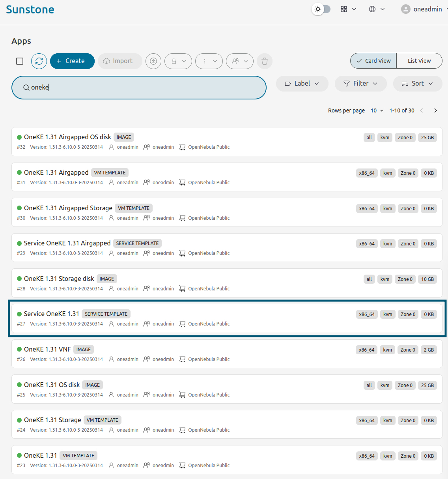The image size is (448, 479).
Task: Click the oneadmin avatar icon
Action: pyautogui.click(x=406, y=9)
